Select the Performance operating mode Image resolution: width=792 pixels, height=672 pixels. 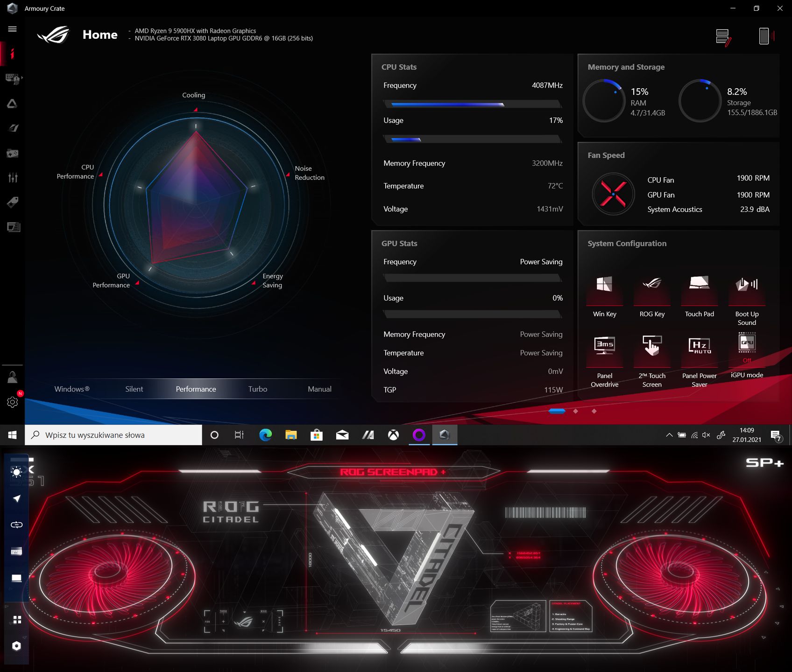[196, 389]
